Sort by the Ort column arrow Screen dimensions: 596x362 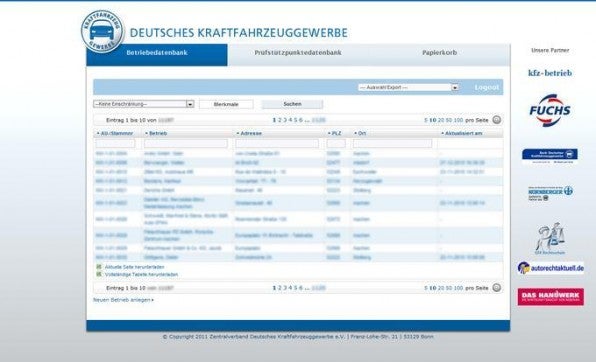coord(356,133)
